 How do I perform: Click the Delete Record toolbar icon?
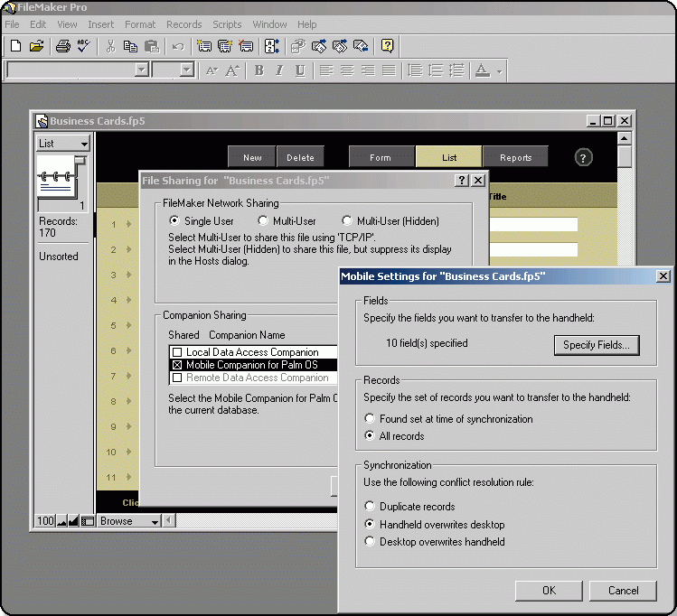[x=246, y=46]
